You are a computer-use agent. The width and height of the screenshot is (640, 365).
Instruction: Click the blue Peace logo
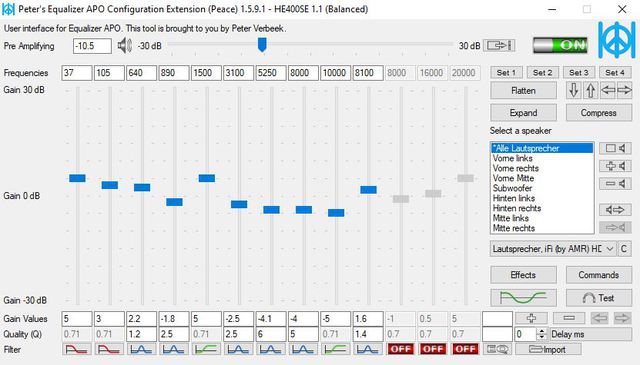pos(617,40)
